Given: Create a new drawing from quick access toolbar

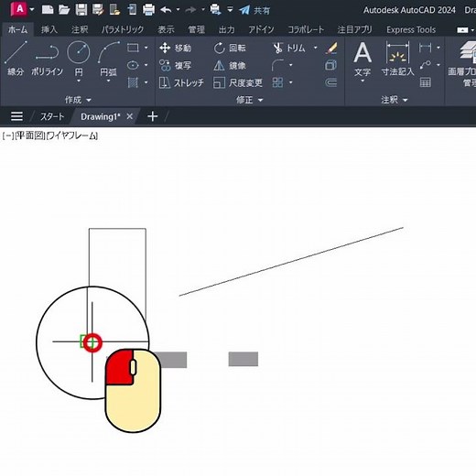Looking at the screenshot, I should (48, 10).
